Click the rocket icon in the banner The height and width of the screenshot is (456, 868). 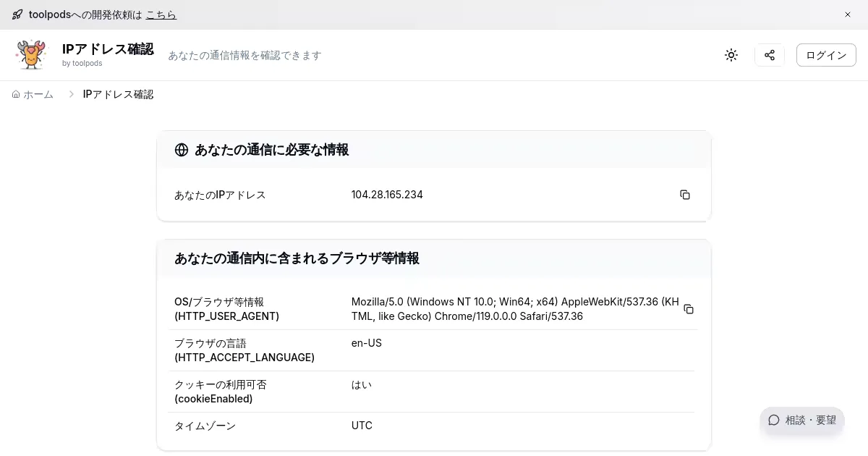[x=17, y=14]
